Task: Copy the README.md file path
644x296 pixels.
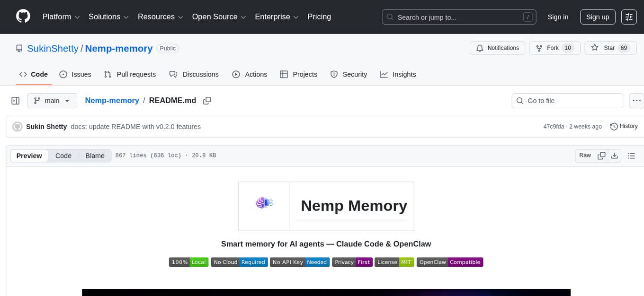Action: (207, 101)
